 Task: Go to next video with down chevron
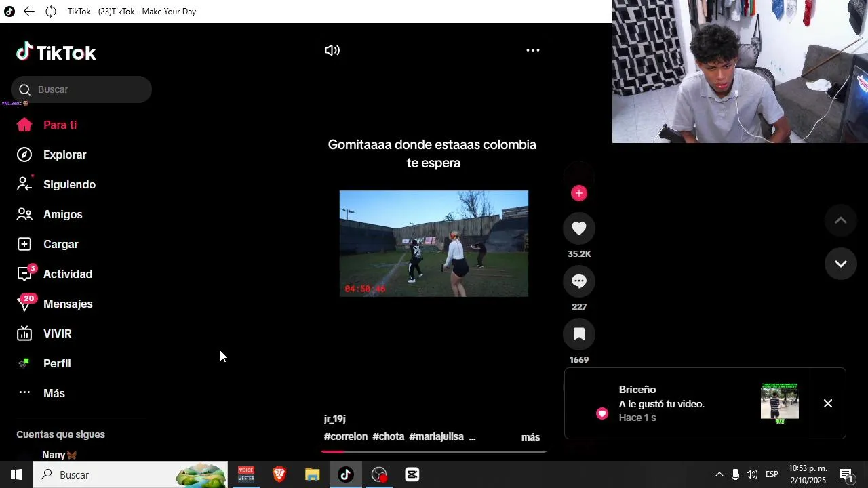841,264
